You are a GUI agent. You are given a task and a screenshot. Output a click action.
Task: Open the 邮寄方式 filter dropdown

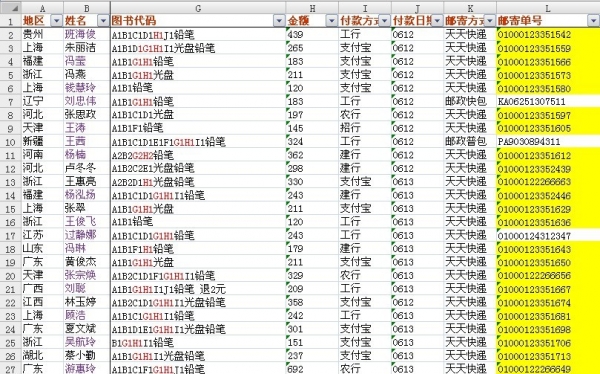pyautogui.click(x=490, y=21)
